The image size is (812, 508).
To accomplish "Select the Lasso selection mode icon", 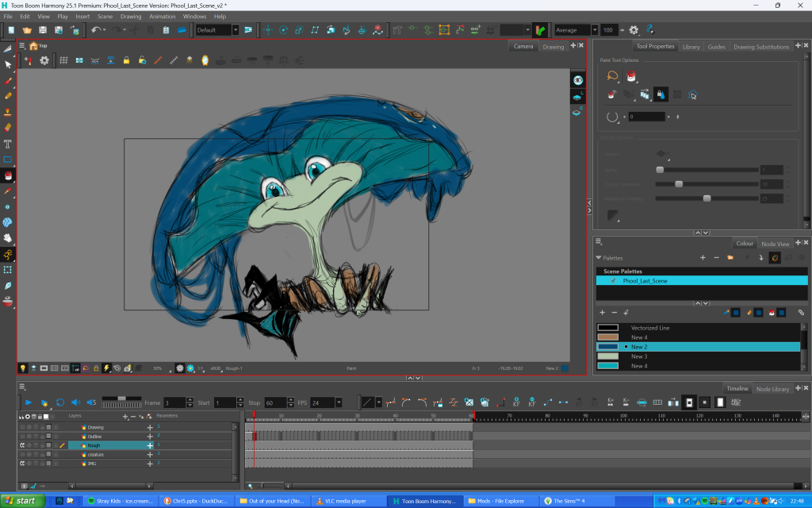I will pos(613,76).
